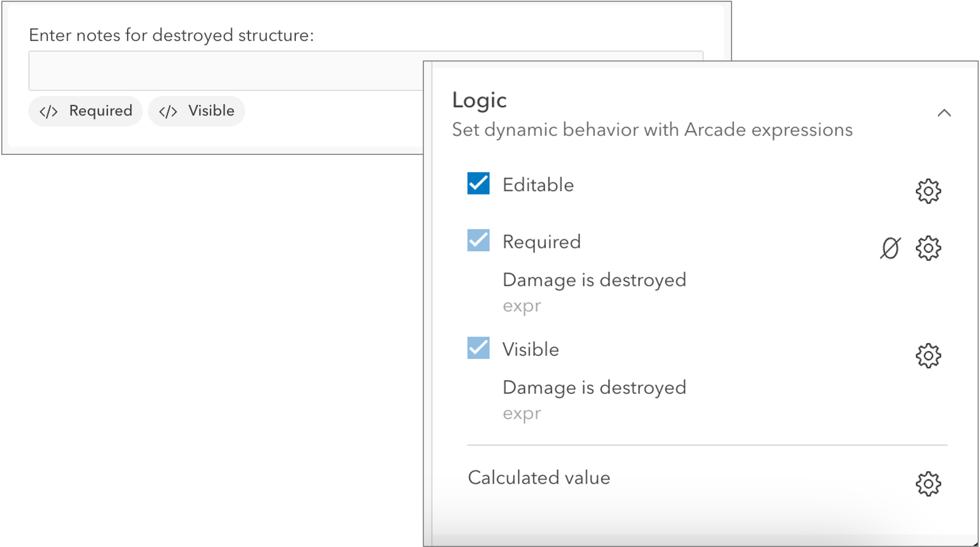Select the Enter notes for destroyed structure label

(171, 35)
